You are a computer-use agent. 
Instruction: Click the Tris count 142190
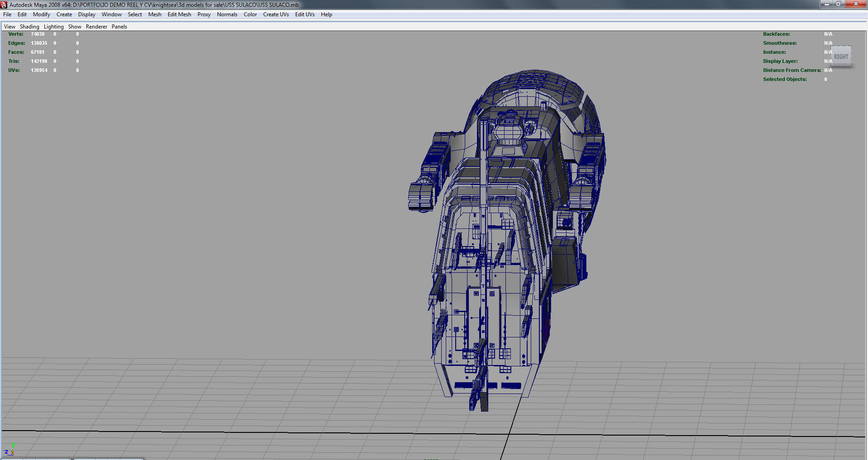(39, 61)
